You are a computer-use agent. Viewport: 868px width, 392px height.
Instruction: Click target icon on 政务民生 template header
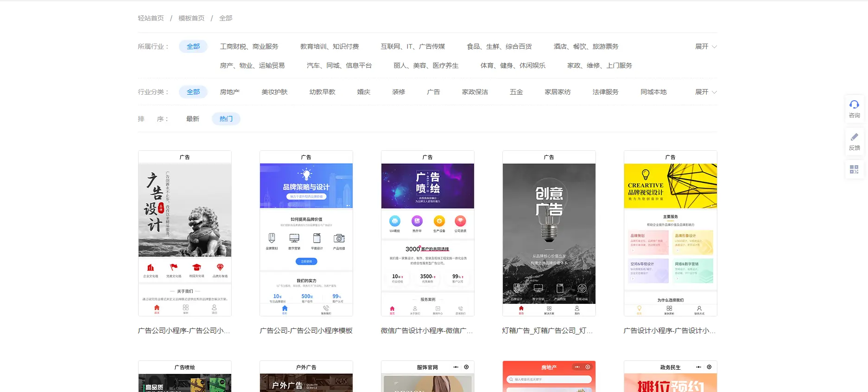pos(709,367)
